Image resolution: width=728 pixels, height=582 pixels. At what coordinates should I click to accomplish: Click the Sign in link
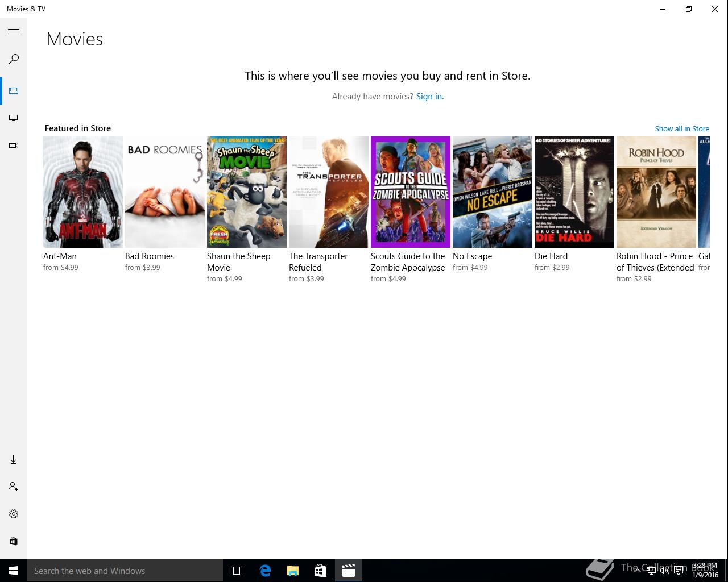pos(429,97)
